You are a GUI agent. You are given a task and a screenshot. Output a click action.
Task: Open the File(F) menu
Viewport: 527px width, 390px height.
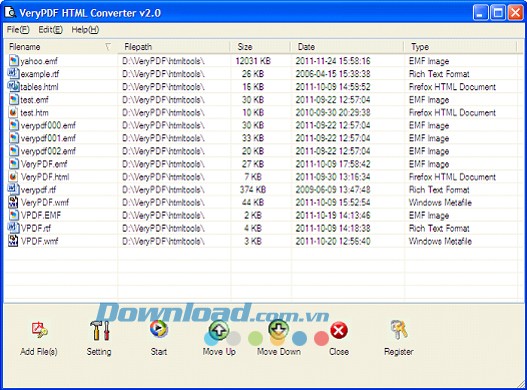click(x=18, y=30)
